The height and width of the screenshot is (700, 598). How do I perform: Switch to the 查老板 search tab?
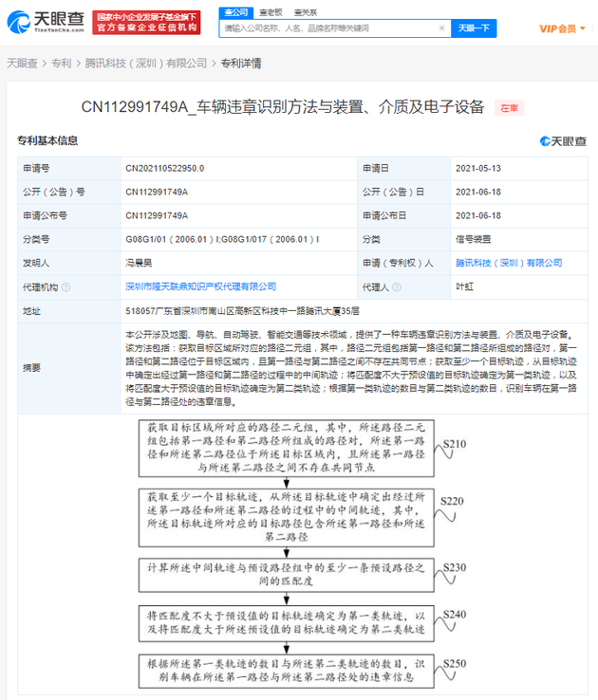[271, 11]
